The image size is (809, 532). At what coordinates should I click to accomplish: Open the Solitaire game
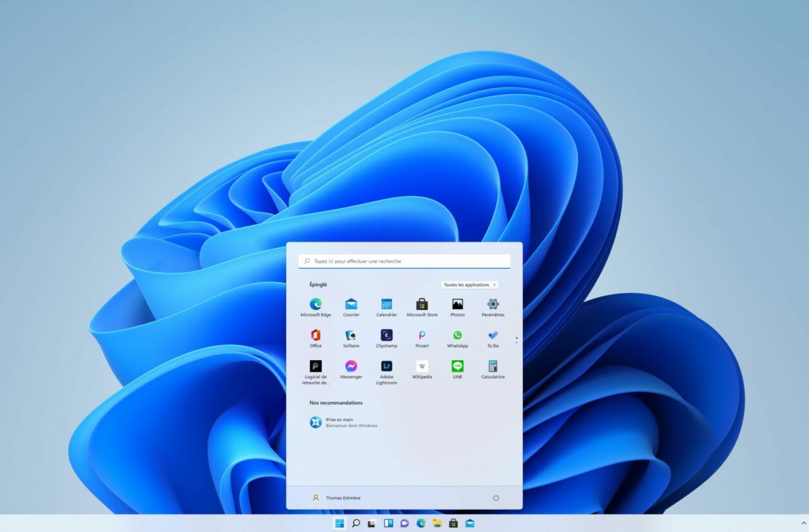351,338
